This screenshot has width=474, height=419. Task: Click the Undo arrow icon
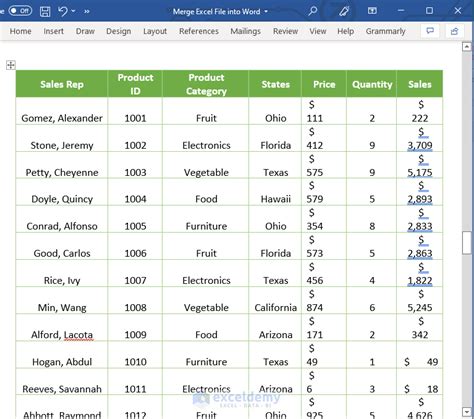tap(63, 11)
